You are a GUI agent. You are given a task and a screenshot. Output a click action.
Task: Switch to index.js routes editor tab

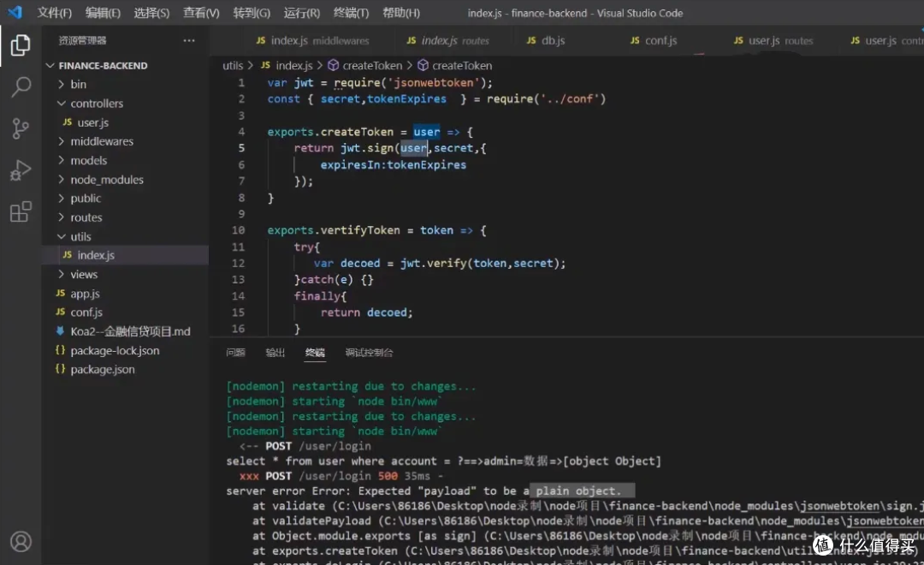click(x=447, y=41)
